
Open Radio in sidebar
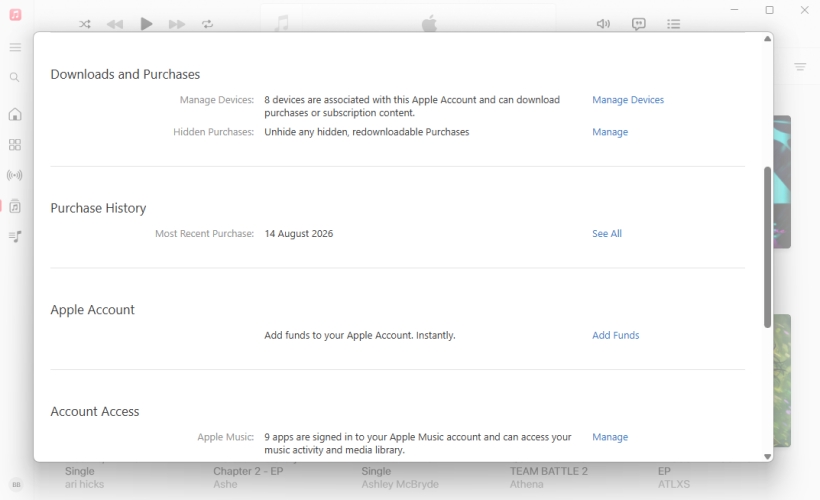[15, 175]
